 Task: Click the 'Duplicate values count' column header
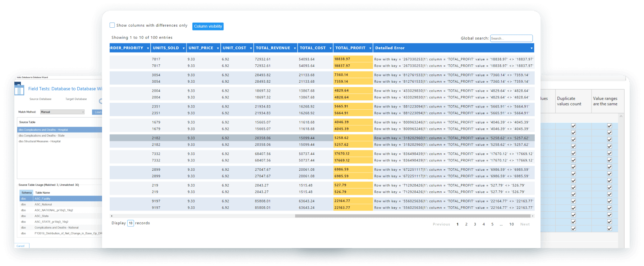pos(573,101)
